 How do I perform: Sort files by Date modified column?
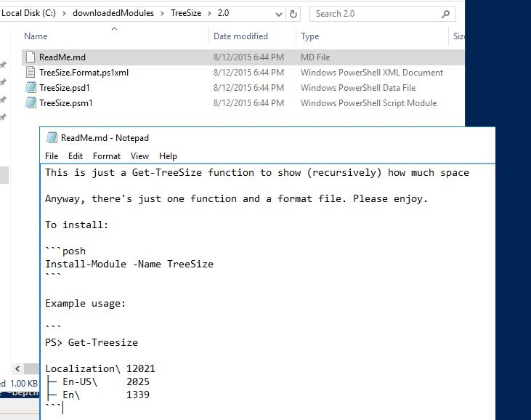240,36
